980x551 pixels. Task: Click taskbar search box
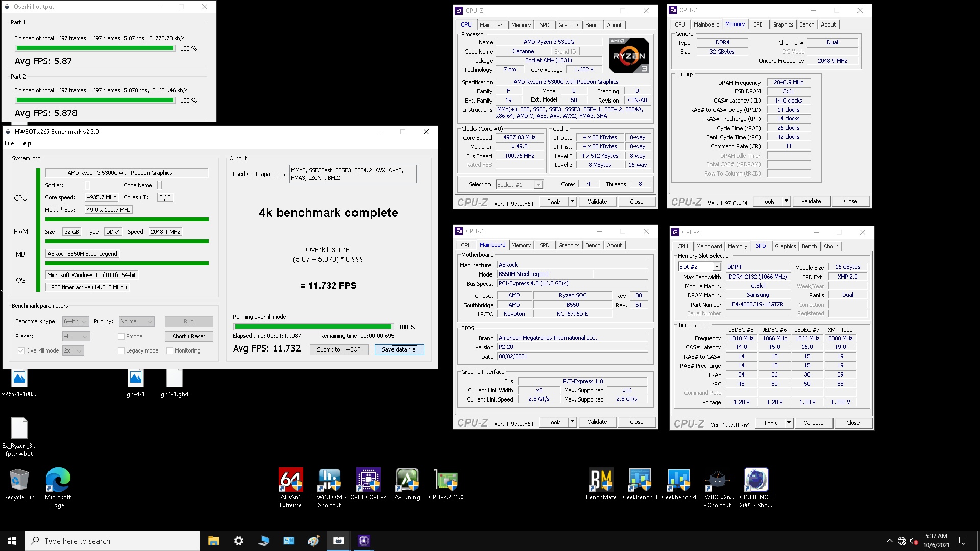[112, 541]
